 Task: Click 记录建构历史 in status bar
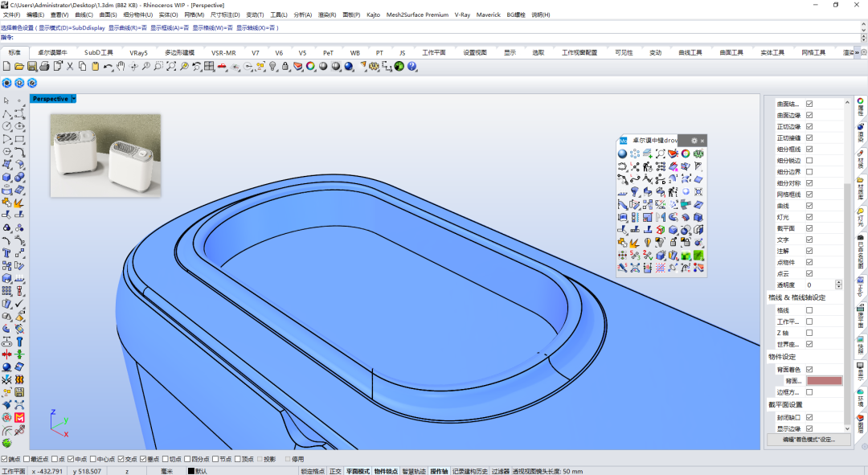point(470,471)
